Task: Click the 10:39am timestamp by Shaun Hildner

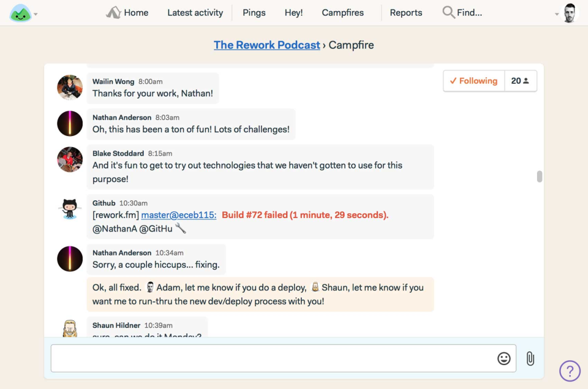Action: click(x=158, y=325)
